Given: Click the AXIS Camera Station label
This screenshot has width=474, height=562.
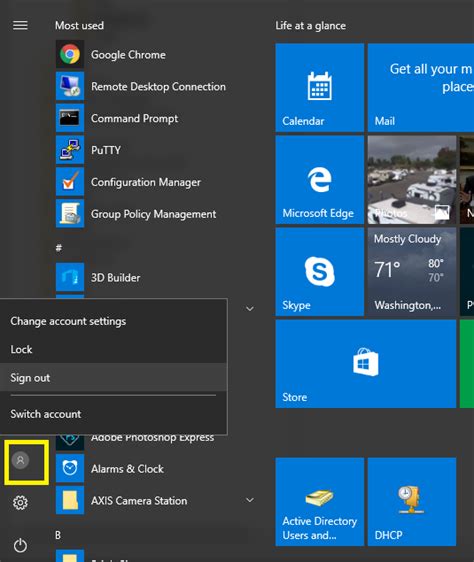Looking at the screenshot, I should coord(139,500).
